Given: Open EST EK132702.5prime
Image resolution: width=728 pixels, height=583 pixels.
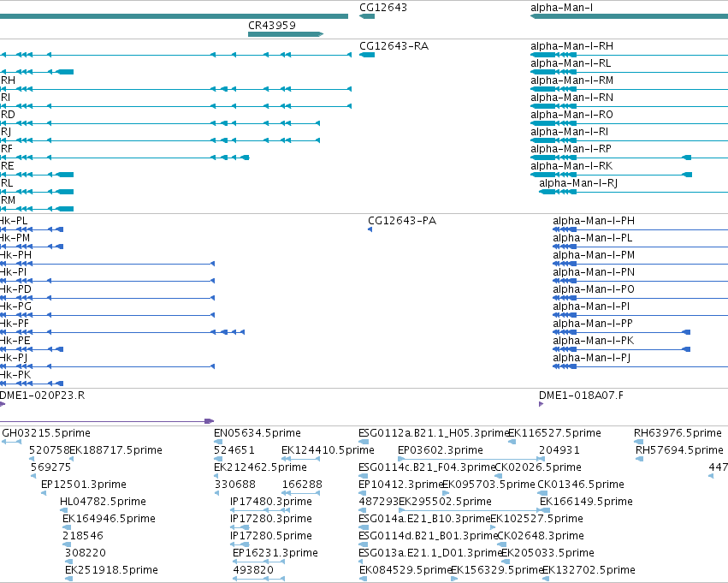Looking at the screenshot, I should (589, 570).
